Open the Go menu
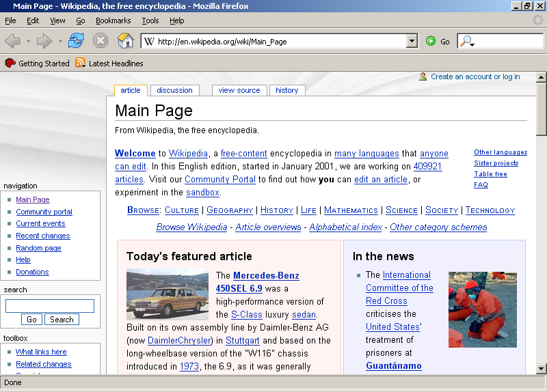 [81, 20]
